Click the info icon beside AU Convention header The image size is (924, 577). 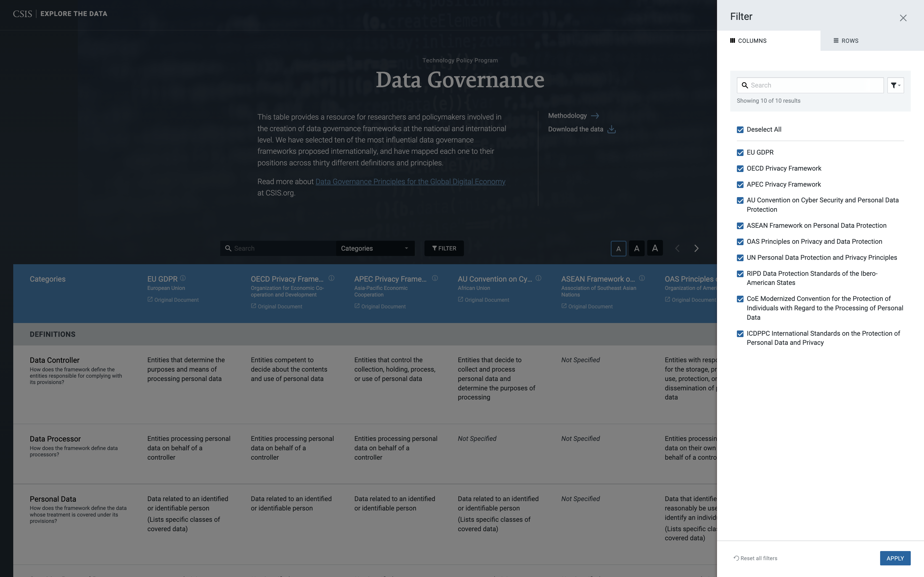pyautogui.click(x=538, y=278)
